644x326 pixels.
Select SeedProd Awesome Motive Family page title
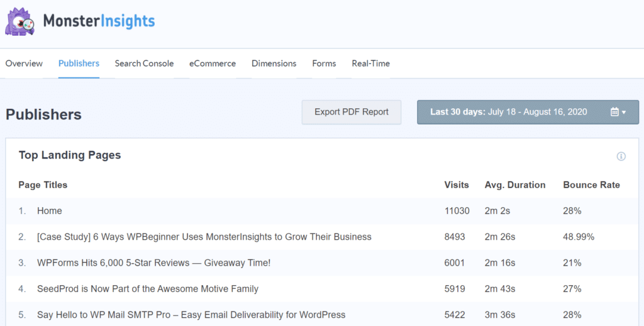pyautogui.click(x=148, y=289)
